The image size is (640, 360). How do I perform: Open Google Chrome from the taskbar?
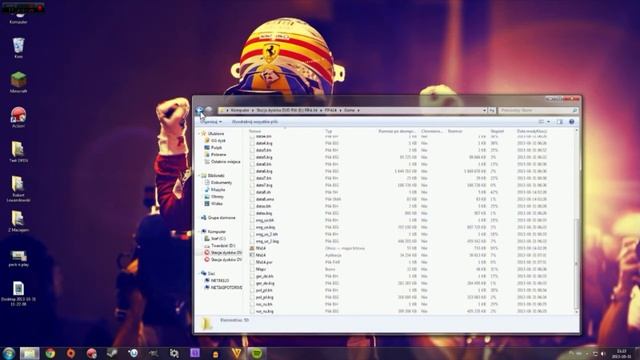(x=50, y=353)
